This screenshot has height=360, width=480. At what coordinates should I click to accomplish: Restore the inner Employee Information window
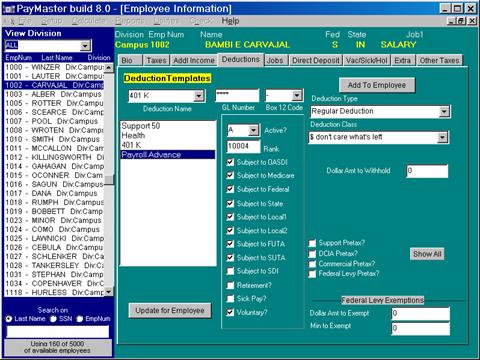click(x=461, y=21)
